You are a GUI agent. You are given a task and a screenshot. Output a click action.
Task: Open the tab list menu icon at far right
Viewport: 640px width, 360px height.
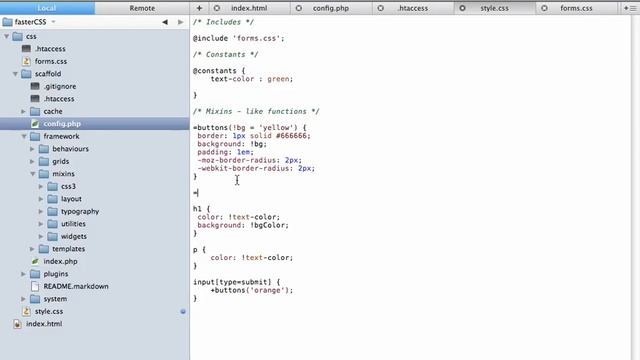pyautogui.click(x=630, y=8)
